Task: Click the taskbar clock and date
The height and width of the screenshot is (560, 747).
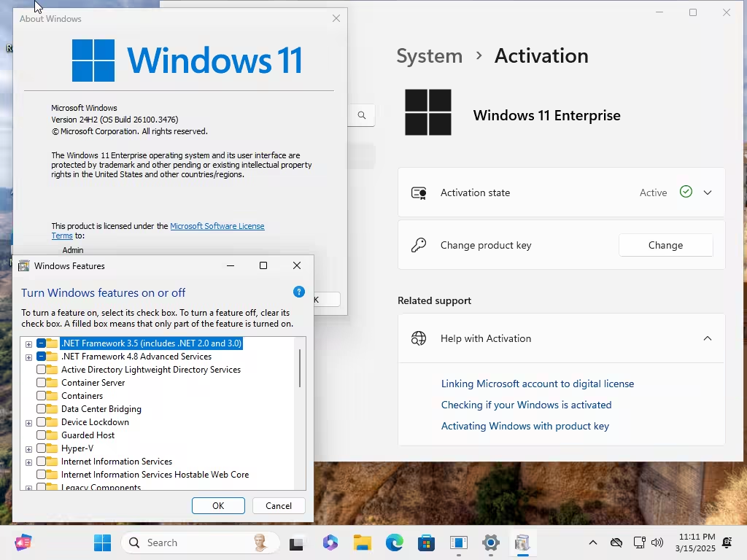Action: pyautogui.click(x=695, y=542)
